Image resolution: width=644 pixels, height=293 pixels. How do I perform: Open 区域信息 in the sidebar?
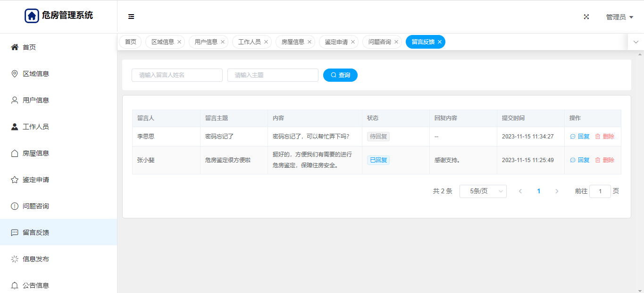(x=36, y=74)
